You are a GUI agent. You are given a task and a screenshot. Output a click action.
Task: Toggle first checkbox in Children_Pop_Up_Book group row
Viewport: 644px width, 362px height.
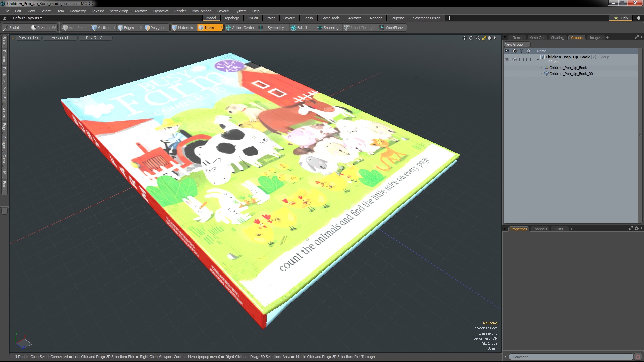click(521, 59)
